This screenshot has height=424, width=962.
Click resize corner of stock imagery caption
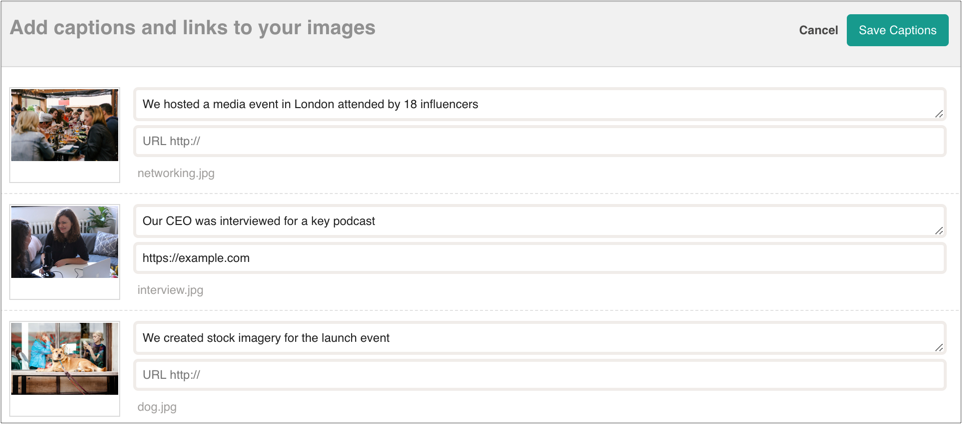click(939, 347)
